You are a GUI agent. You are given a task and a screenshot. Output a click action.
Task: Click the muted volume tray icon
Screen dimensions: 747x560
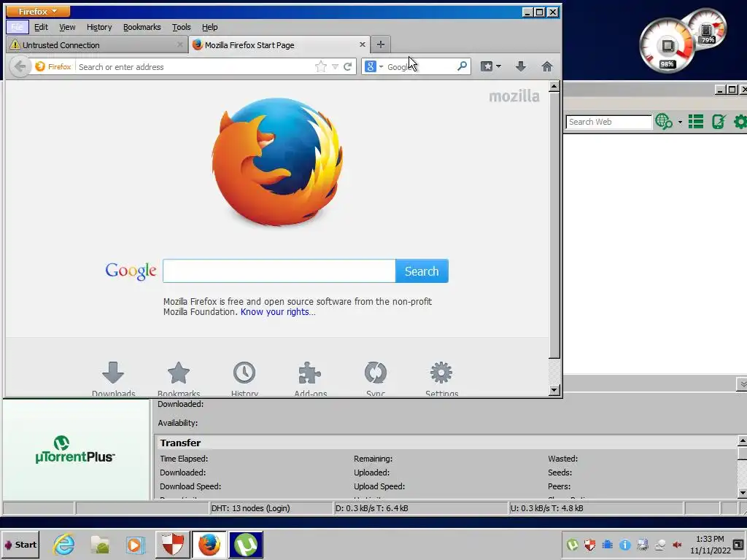click(677, 545)
